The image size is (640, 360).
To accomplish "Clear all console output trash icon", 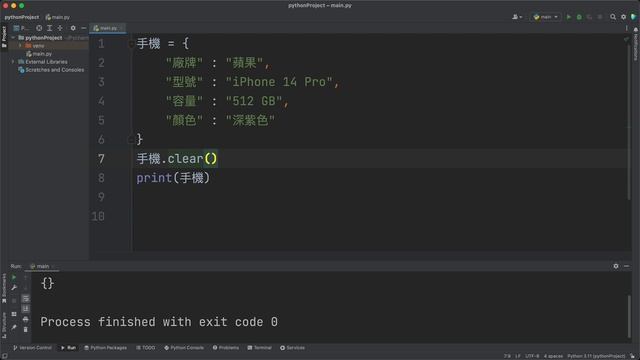I will (26, 329).
